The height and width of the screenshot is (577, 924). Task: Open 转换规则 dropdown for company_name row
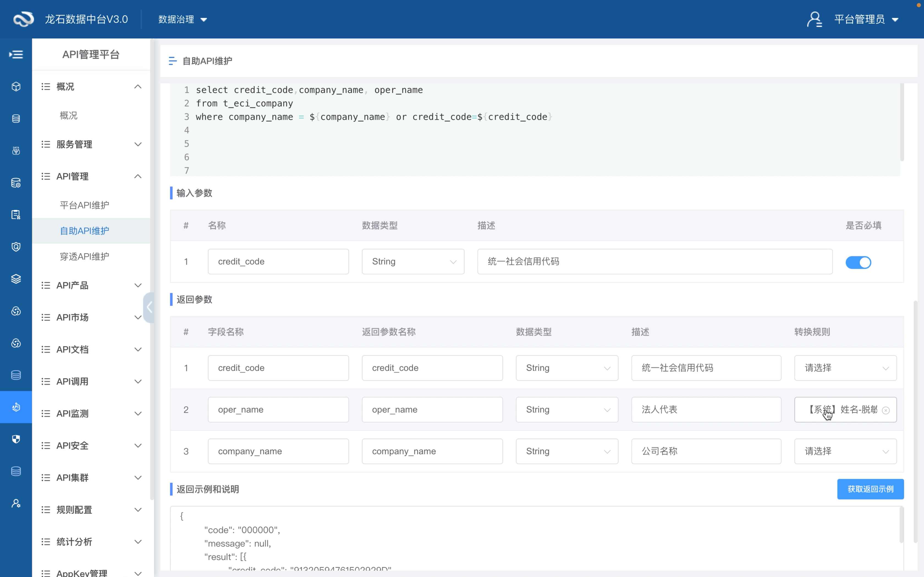coord(845,451)
